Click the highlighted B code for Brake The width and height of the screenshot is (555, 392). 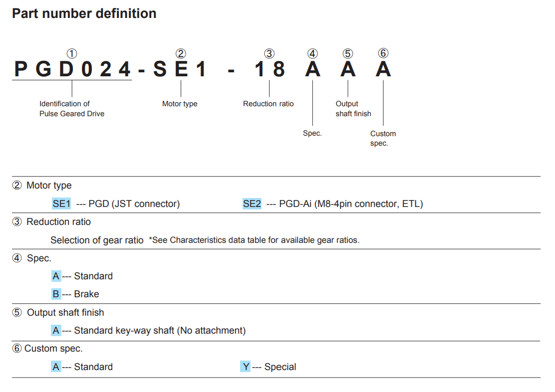pyautogui.click(x=56, y=294)
